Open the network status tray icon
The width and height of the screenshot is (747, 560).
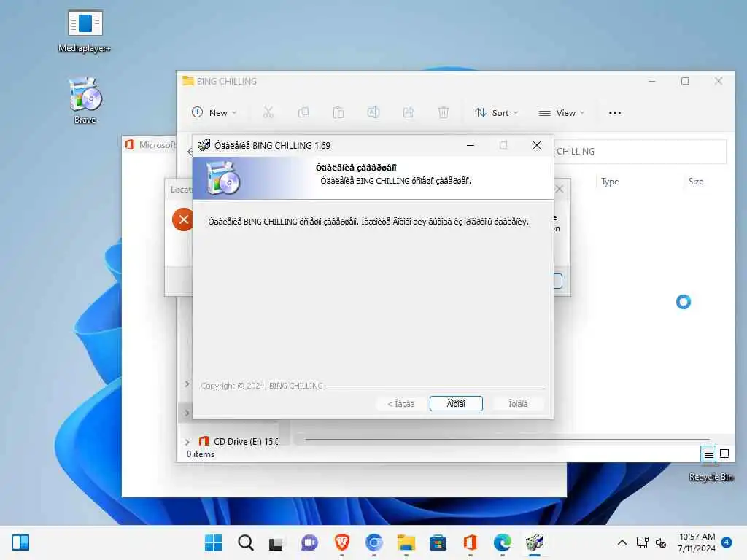tap(643, 542)
